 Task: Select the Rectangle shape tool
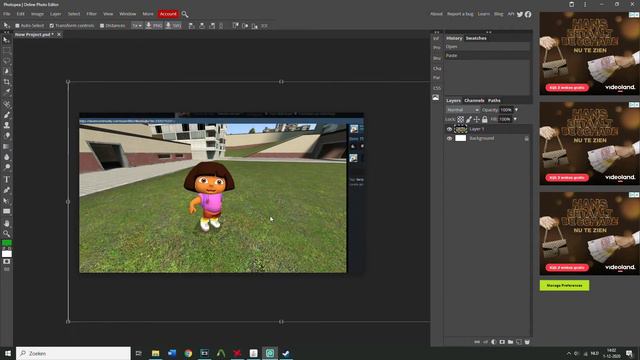pos(7,211)
